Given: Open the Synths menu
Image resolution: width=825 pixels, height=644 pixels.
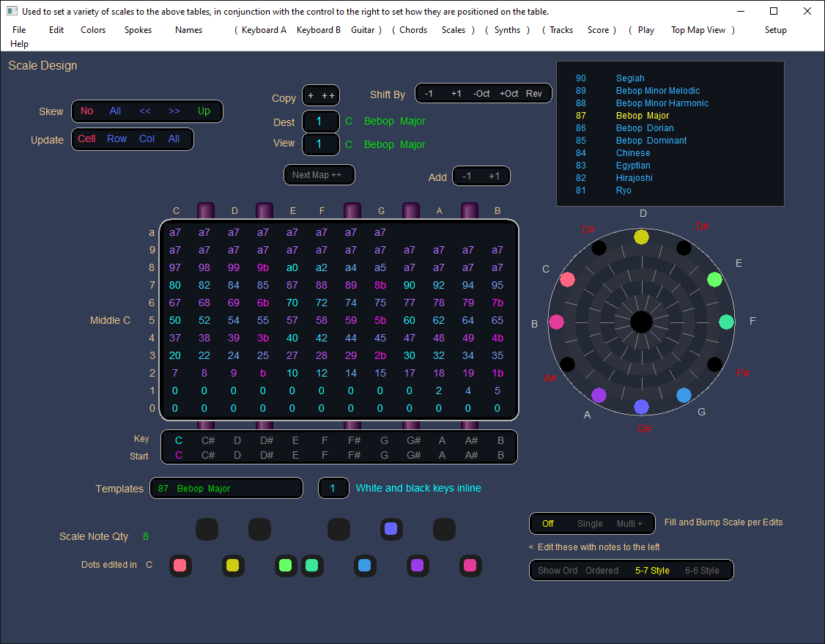Looking at the screenshot, I should coord(507,30).
